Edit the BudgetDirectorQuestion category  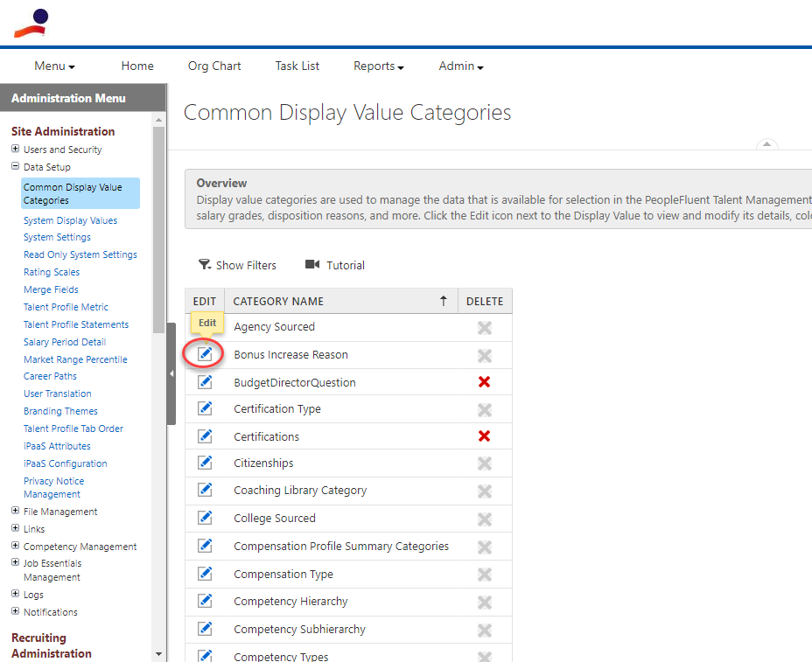(x=205, y=382)
